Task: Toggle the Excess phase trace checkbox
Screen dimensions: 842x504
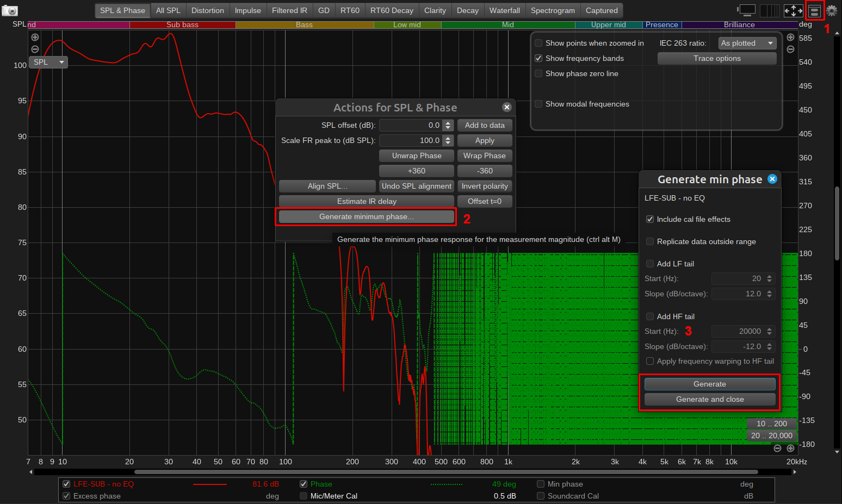Action: tap(66, 496)
